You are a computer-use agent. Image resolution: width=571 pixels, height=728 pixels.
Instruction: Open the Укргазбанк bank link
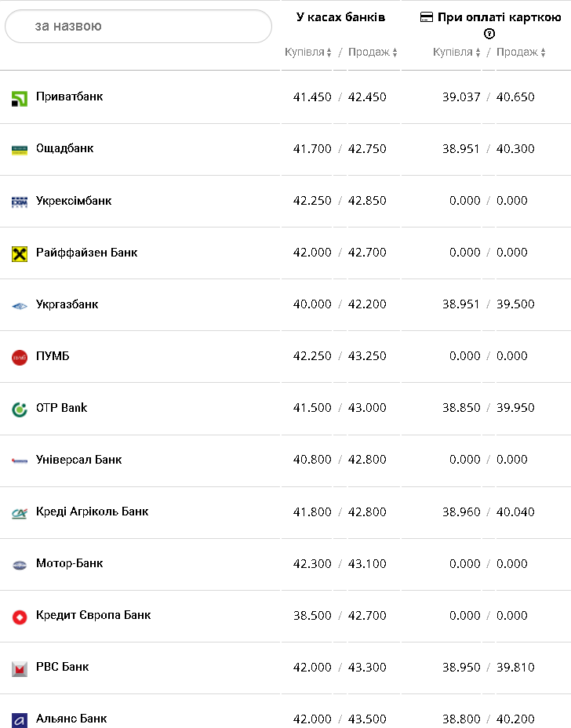[x=67, y=304]
